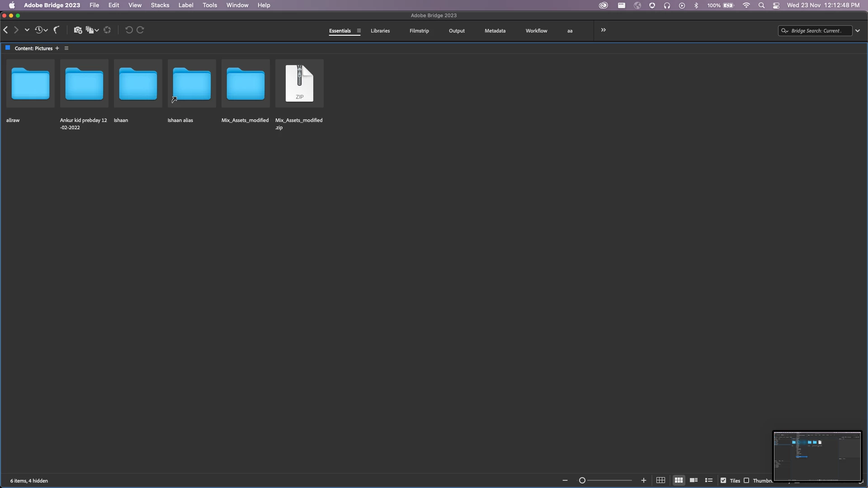Screen dimensions: 868x488
Task: Expand the parent folders dropdown chevron
Action: [x=27, y=30]
